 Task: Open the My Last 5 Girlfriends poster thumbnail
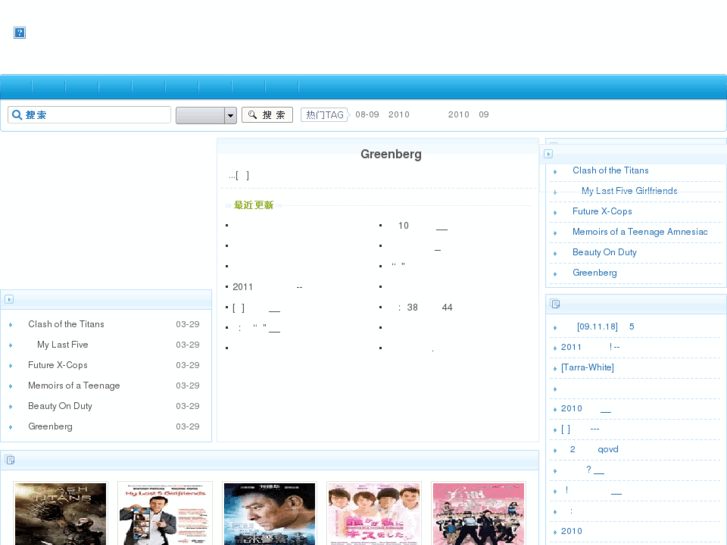coord(165,513)
